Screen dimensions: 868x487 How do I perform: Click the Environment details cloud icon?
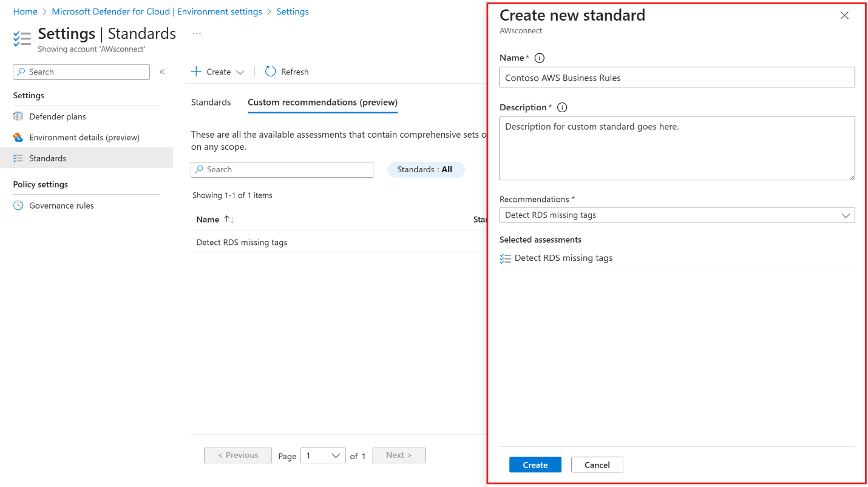click(x=18, y=138)
